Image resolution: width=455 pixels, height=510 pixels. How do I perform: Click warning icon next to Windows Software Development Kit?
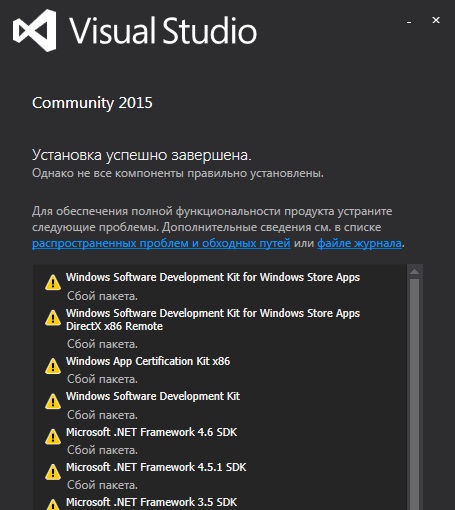click(x=53, y=401)
